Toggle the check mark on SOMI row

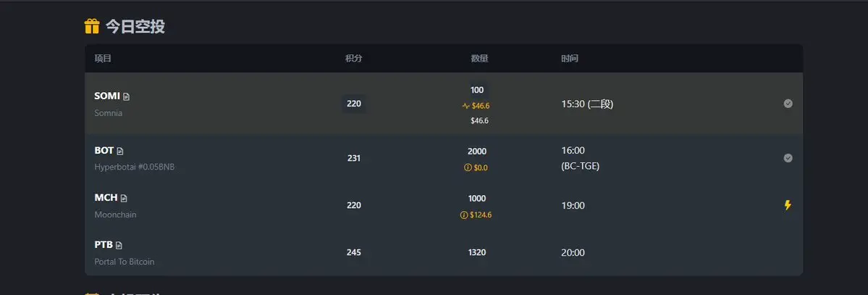click(x=788, y=104)
